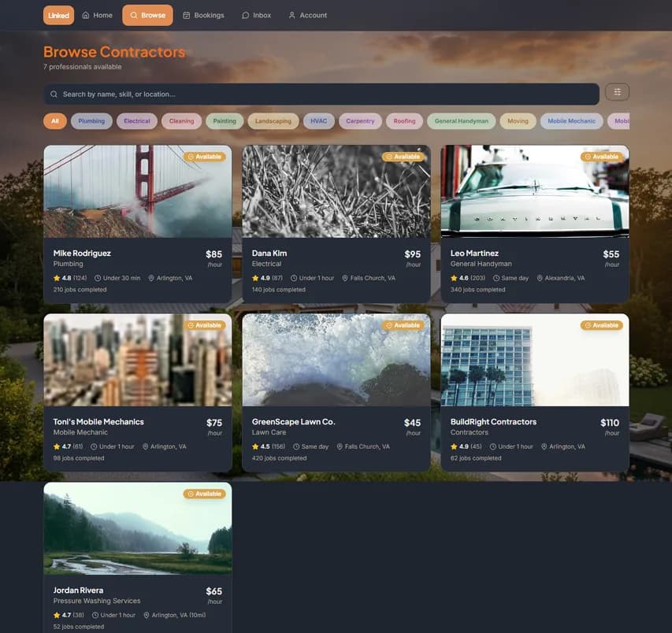
Task: Click the house icon beside Home
Action: pos(86,16)
